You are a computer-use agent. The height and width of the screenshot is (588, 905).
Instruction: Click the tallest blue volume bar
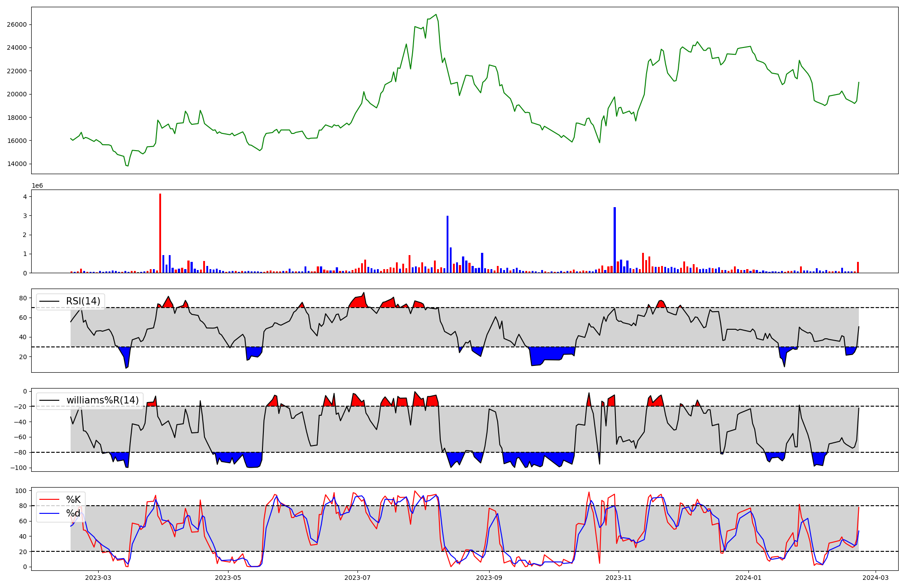point(614,240)
